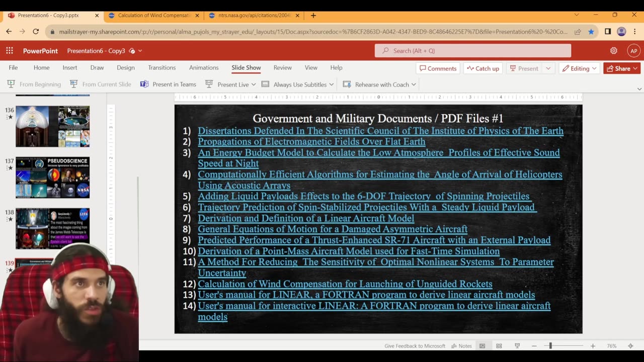
Task: Open the presentation title dropdown chevron
Action: [x=140, y=51]
